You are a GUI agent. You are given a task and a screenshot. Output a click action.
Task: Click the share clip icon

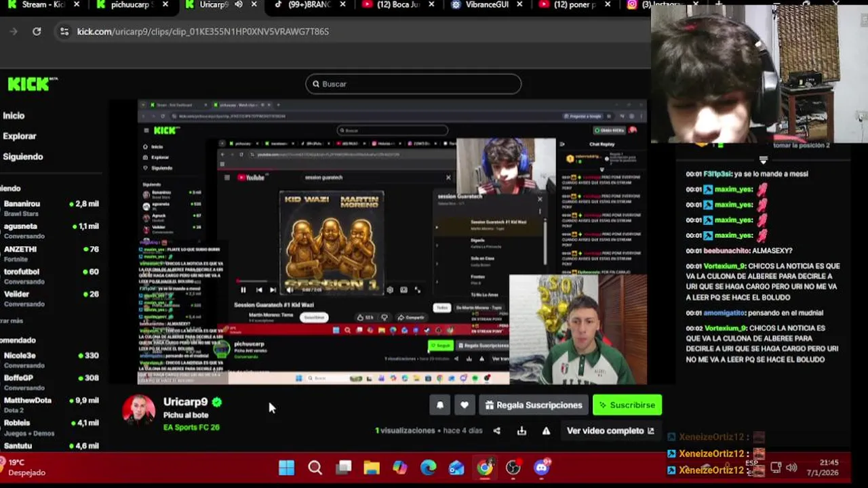(497, 430)
